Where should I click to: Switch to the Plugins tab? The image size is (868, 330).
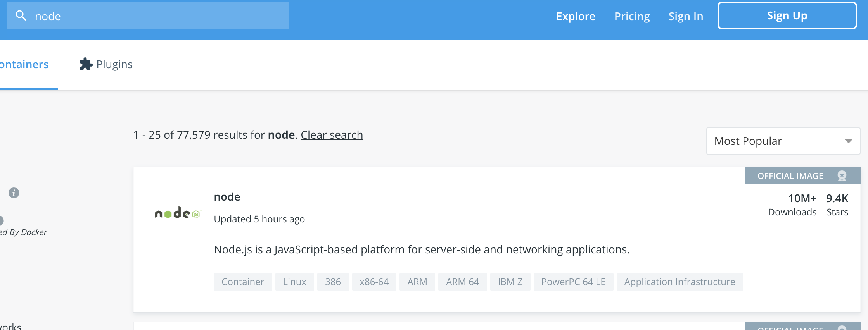(x=106, y=64)
